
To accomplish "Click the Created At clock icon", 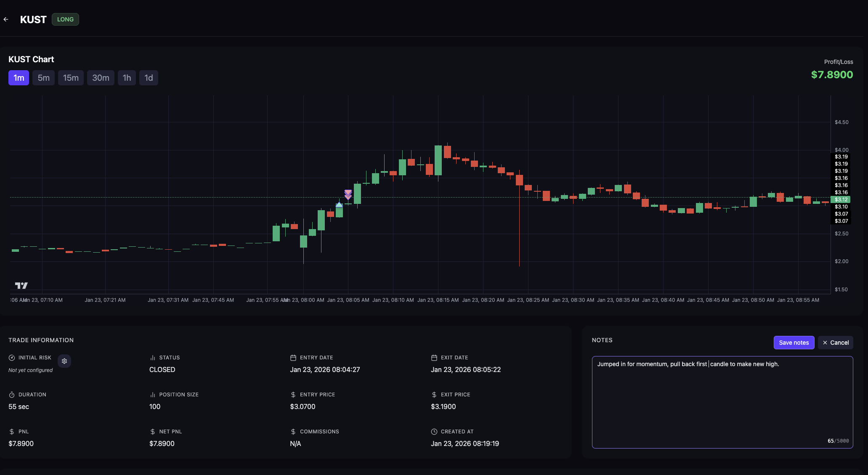I will point(434,432).
